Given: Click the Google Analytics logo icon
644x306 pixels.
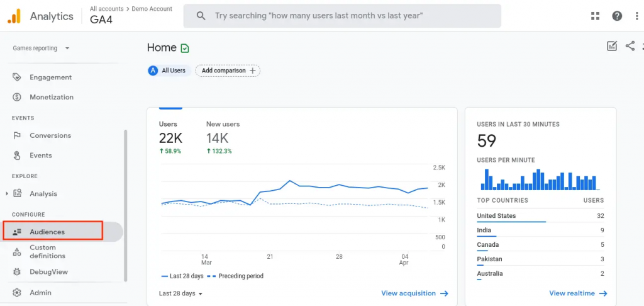Looking at the screenshot, I should [14, 16].
